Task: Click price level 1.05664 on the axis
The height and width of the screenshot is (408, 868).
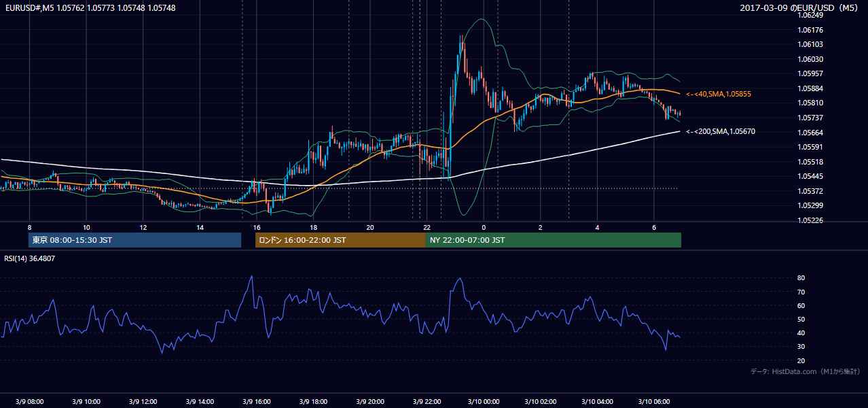Action: coord(811,133)
